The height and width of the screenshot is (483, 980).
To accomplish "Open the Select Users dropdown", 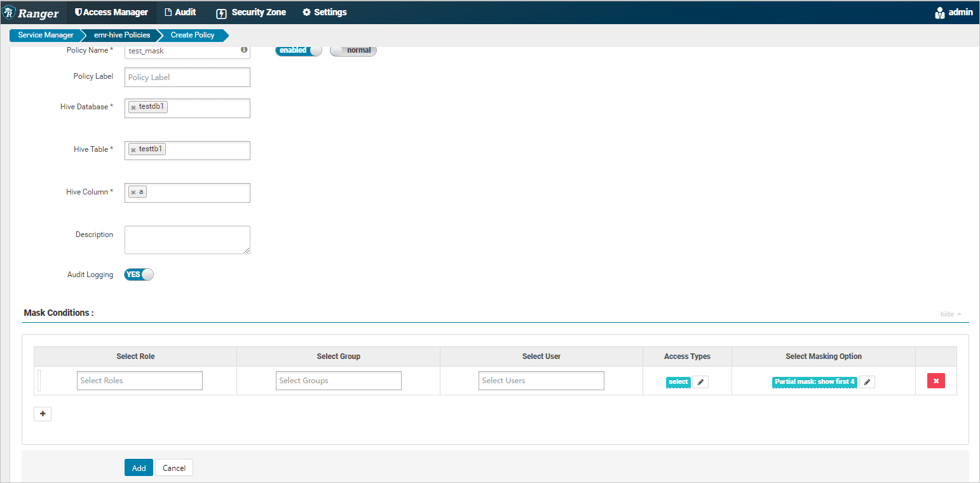I will (541, 381).
